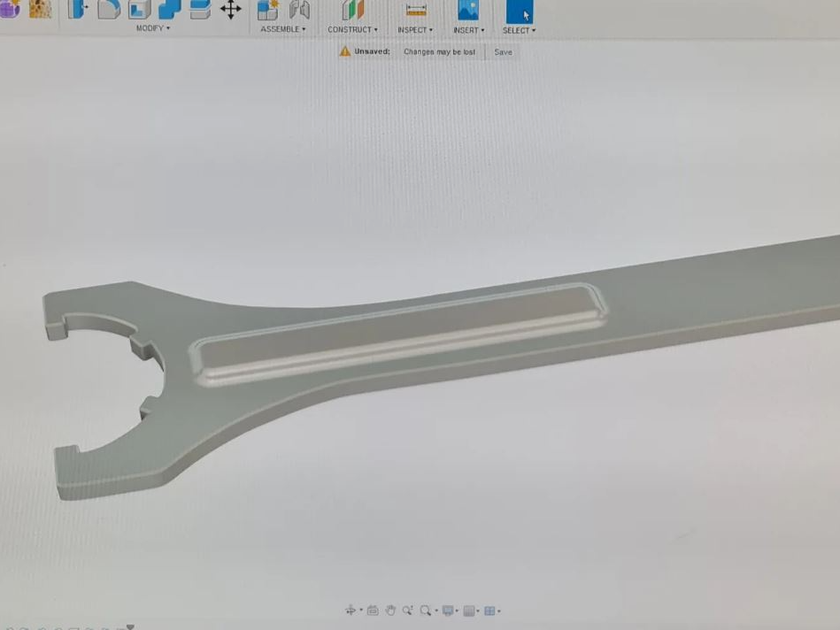
Task: Open the MODIFY dropdown menu
Action: click(x=152, y=27)
